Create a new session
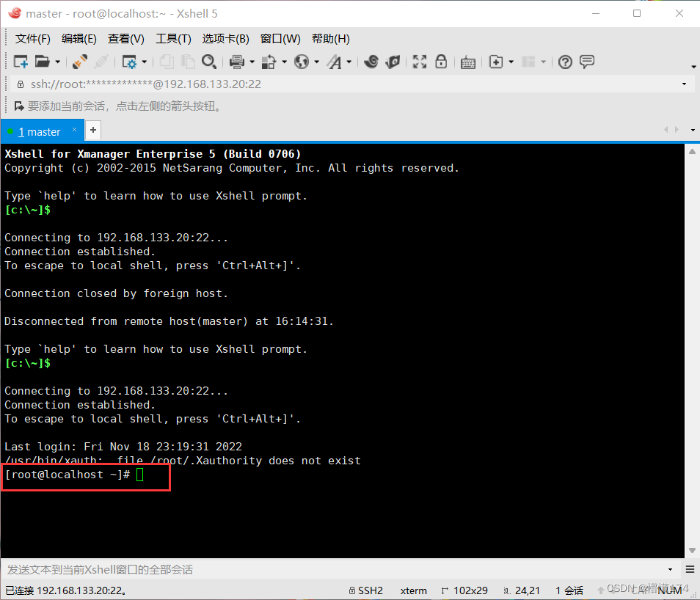 pos(19,62)
